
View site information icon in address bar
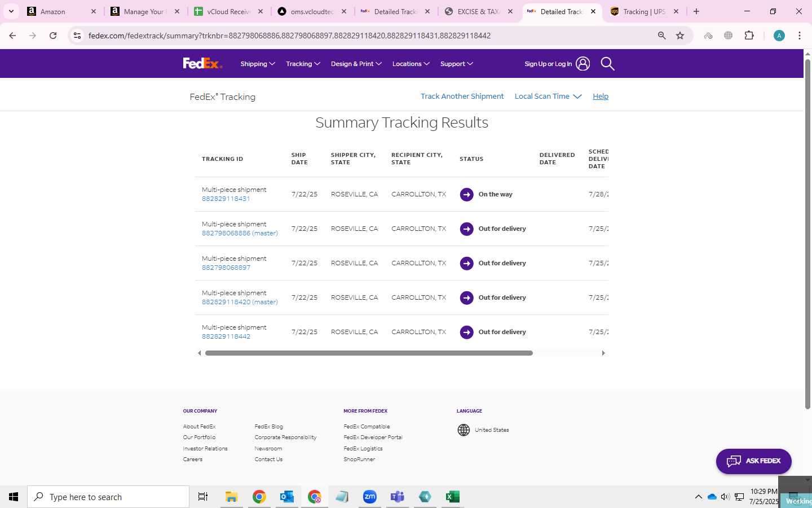point(77,36)
